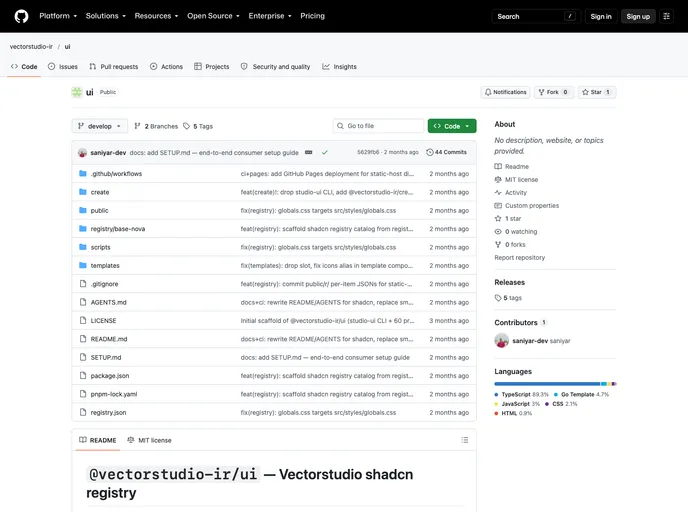Switch to the Insights tab
Viewport: 688px width, 512px height.
pyautogui.click(x=339, y=67)
